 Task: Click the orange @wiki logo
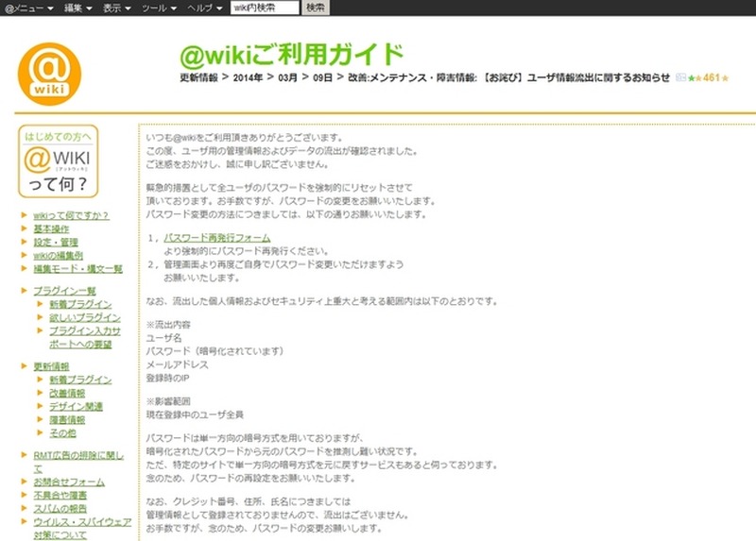pos(49,74)
